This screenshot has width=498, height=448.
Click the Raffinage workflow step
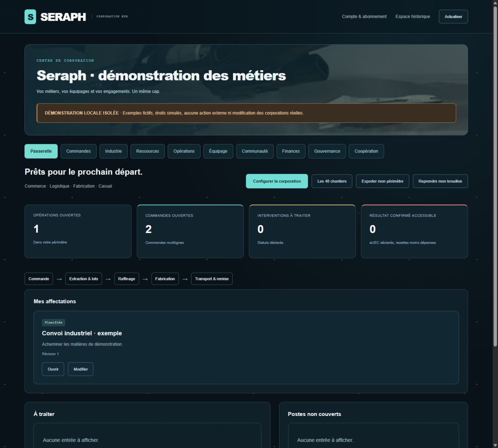(127, 279)
